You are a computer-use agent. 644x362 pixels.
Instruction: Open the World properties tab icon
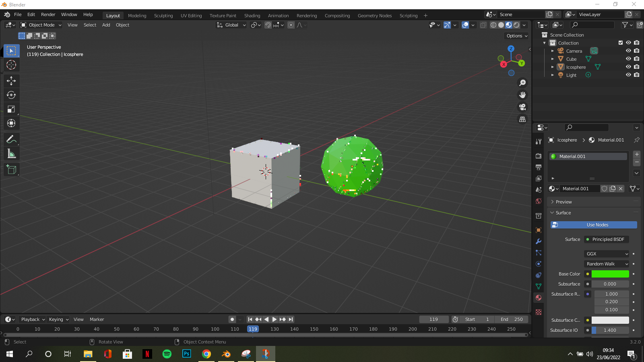[539, 201]
